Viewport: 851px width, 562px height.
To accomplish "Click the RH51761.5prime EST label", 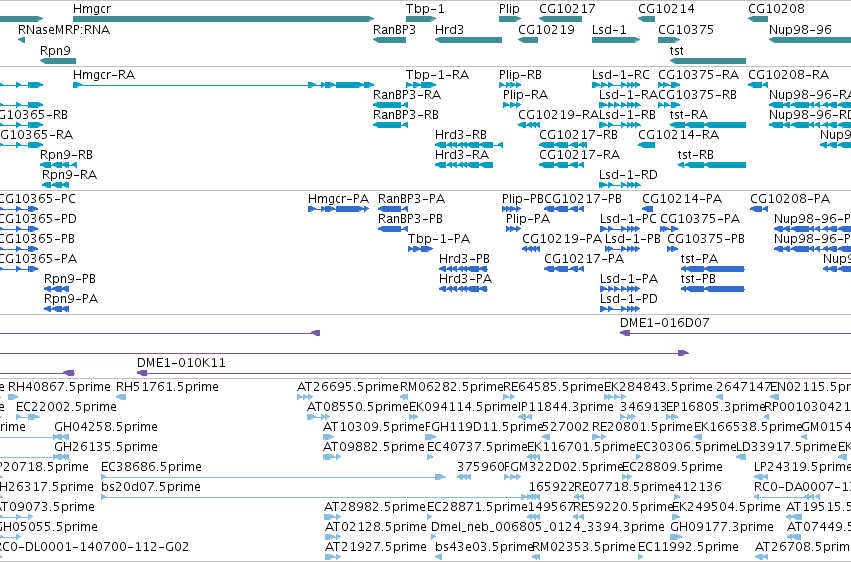I will [x=168, y=387].
